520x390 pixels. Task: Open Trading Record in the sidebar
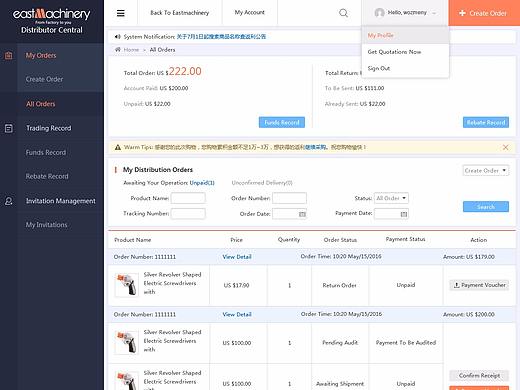click(x=49, y=128)
